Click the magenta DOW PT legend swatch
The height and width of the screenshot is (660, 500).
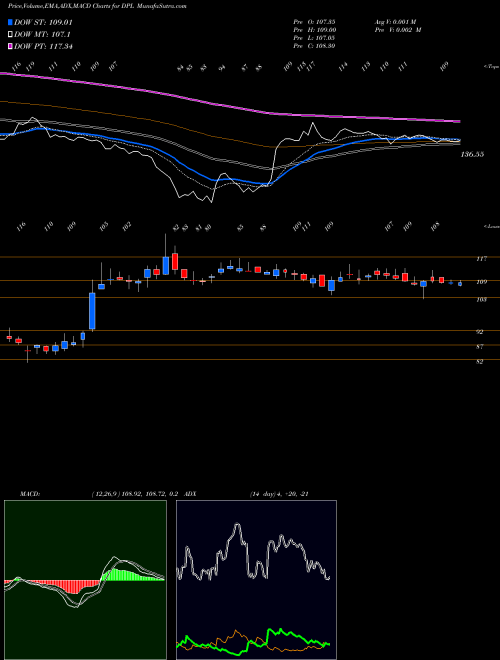tap(10, 46)
